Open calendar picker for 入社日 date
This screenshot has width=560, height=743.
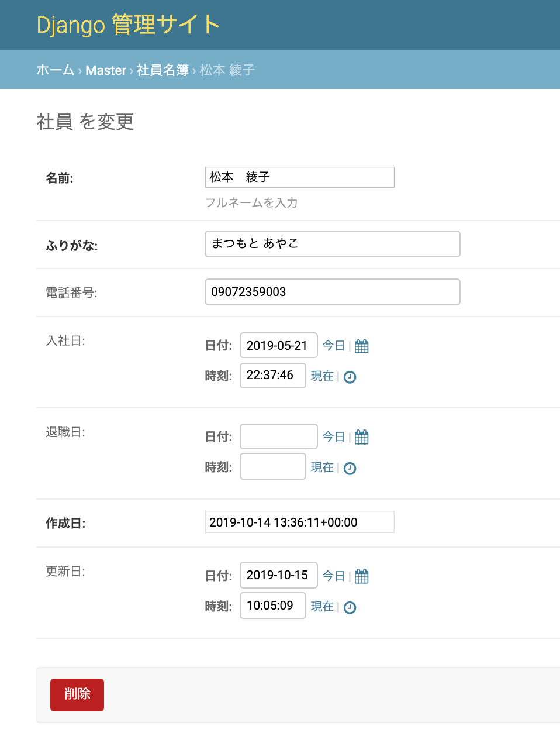coord(362,346)
